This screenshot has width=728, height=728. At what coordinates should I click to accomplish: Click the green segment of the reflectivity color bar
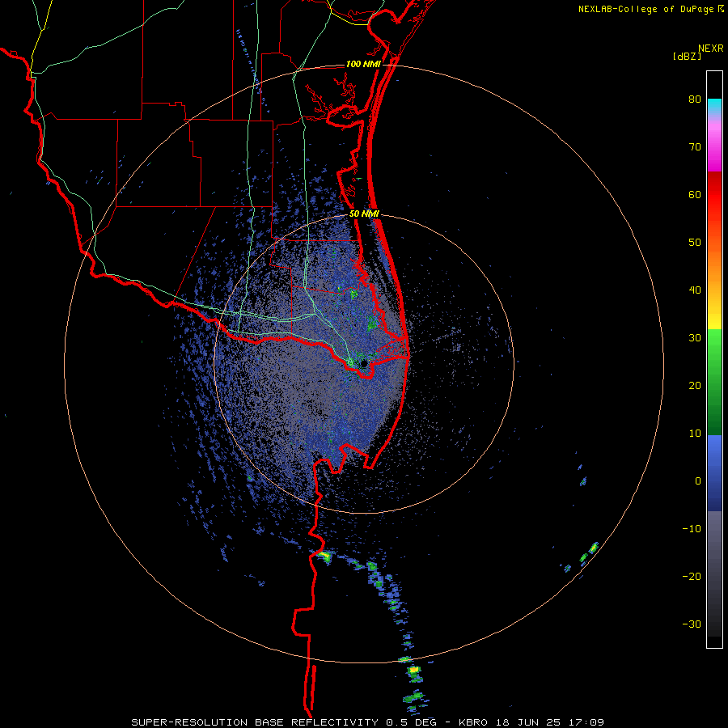(x=714, y=382)
